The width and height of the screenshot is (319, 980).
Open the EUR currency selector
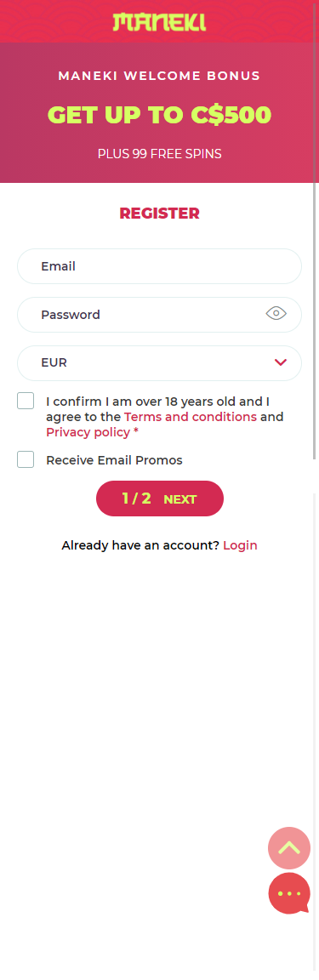[160, 363]
